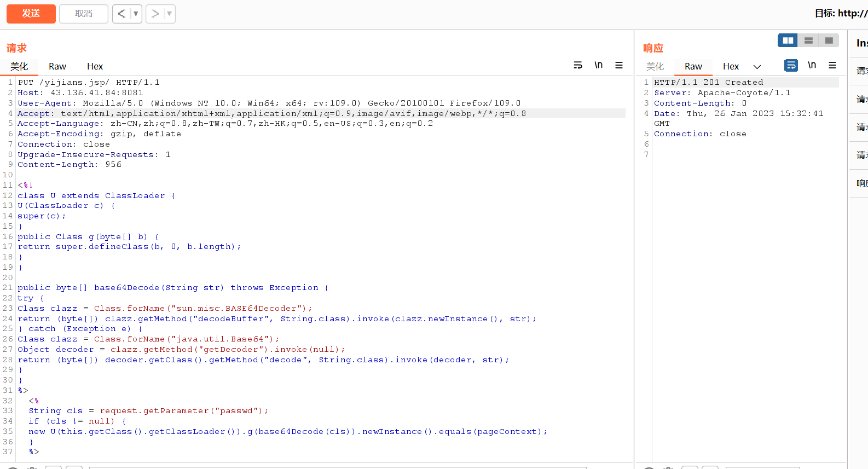868x469 pixels.
Task: Toggle line wrap in response panel
Action: pyautogui.click(x=791, y=65)
